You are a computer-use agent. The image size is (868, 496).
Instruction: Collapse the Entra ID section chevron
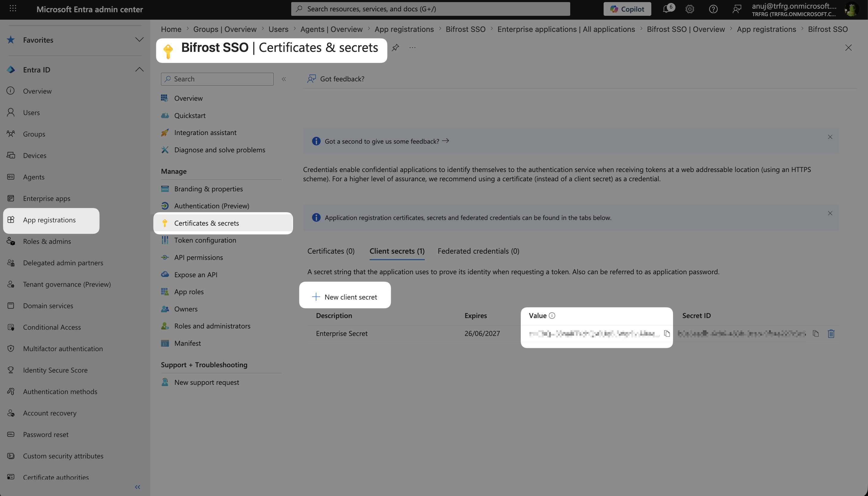(139, 69)
